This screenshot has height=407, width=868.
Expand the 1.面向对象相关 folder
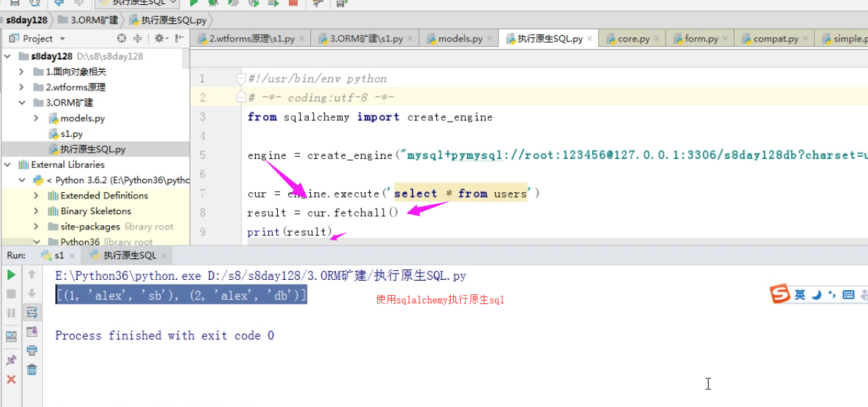(21, 71)
